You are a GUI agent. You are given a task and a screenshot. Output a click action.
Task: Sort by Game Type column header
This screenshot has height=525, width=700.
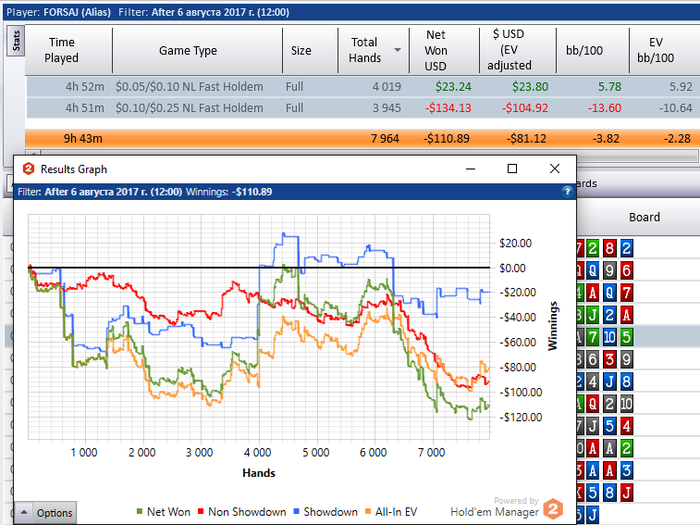188,50
